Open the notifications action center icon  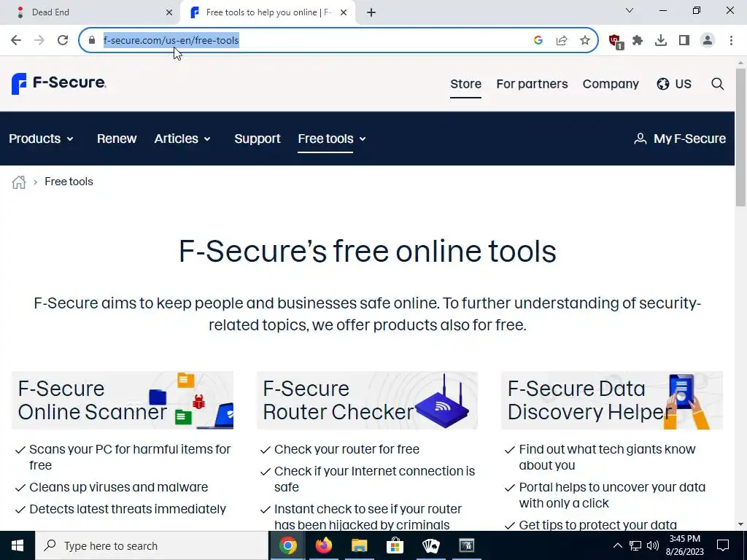tap(723, 545)
